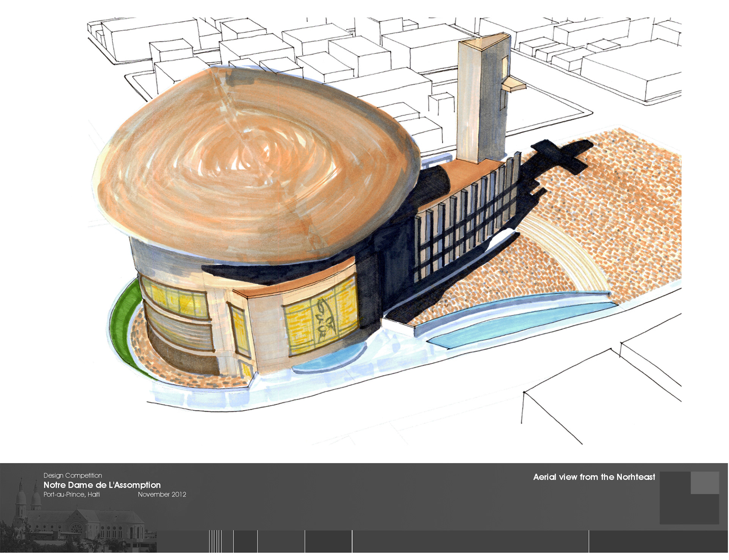Click the 'Notre Dame de L'Assomption' title

coord(102,485)
